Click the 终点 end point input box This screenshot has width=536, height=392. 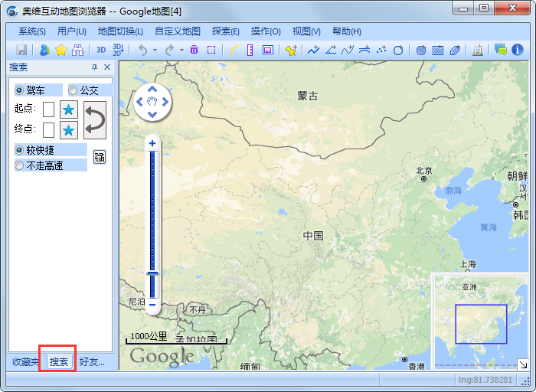[x=48, y=130]
